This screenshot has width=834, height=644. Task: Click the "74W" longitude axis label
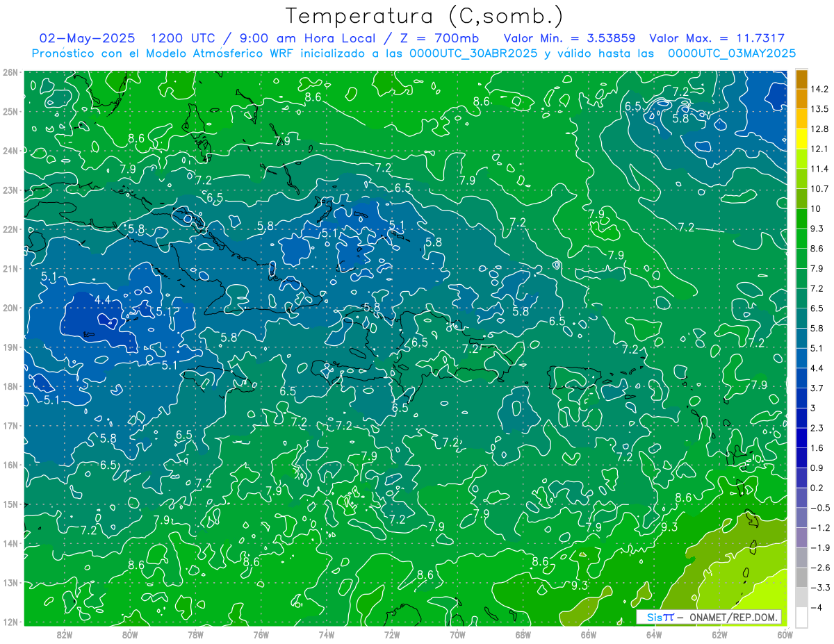[x=326, y=634]
